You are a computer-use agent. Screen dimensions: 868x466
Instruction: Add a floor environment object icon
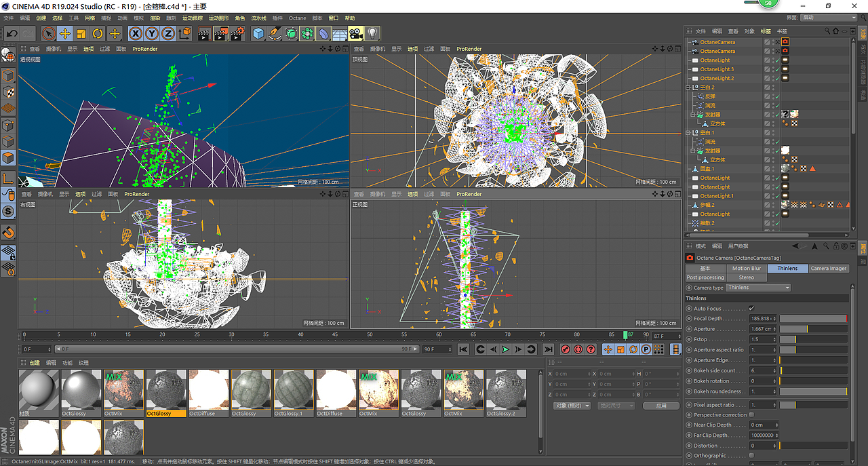click(x=340, y=33)
